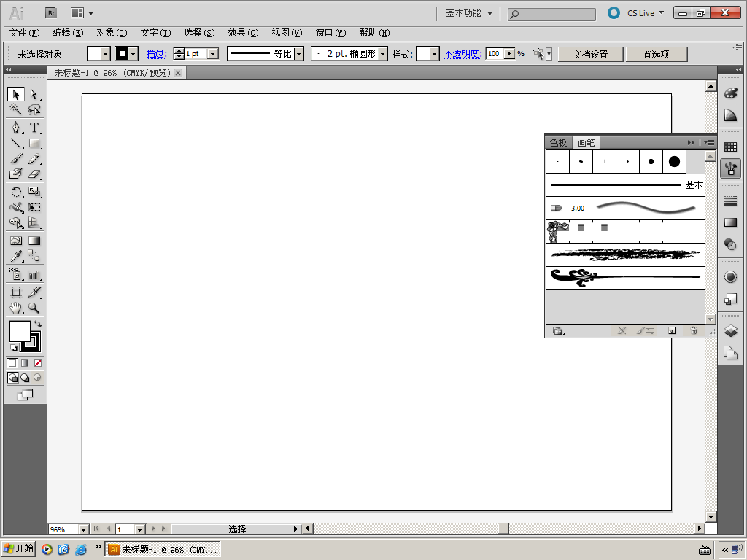Set fill mode to None

[x=38, y=363]
